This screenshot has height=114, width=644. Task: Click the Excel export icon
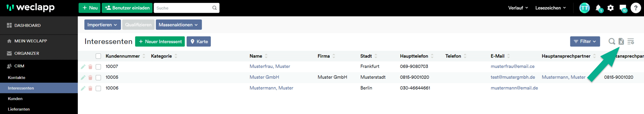[621, 41]
